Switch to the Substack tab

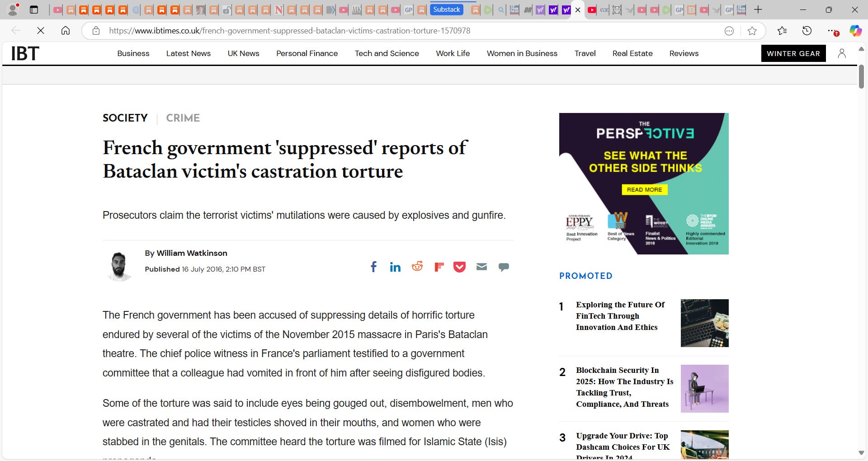447,9
